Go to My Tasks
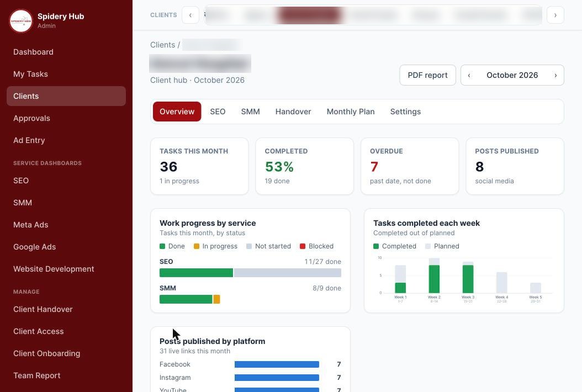 [66, 74]
